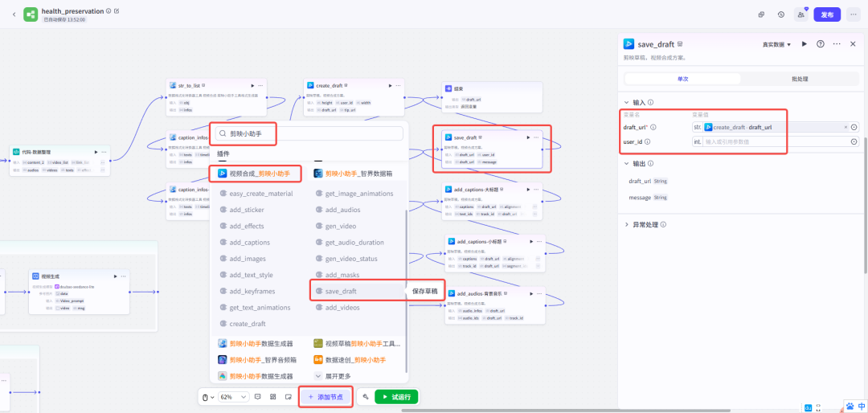Image resolution: width=868 pixels, height=413 pixels.
Task: Open the 真实数据 data mode dropdown
Action: 776,44
